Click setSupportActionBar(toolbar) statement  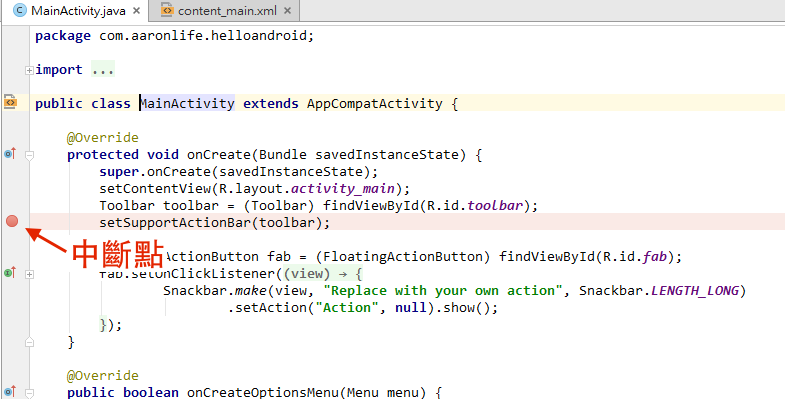pyautogui.click(x=214, y=223)
